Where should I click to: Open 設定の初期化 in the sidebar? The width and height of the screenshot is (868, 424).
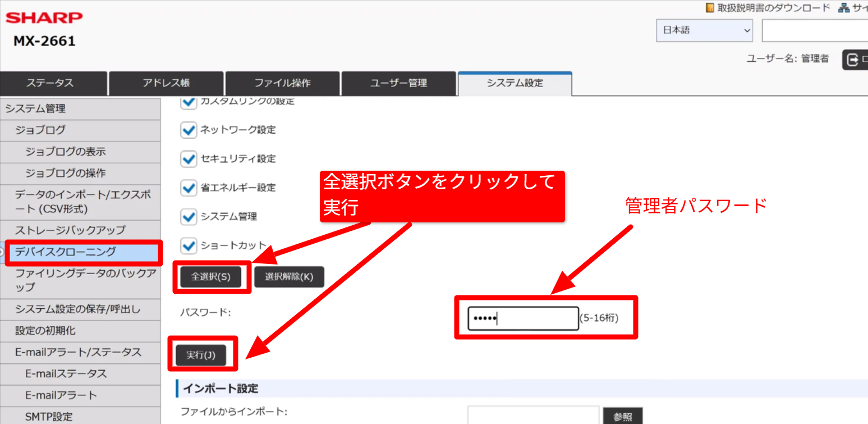(x=80, y=331)
